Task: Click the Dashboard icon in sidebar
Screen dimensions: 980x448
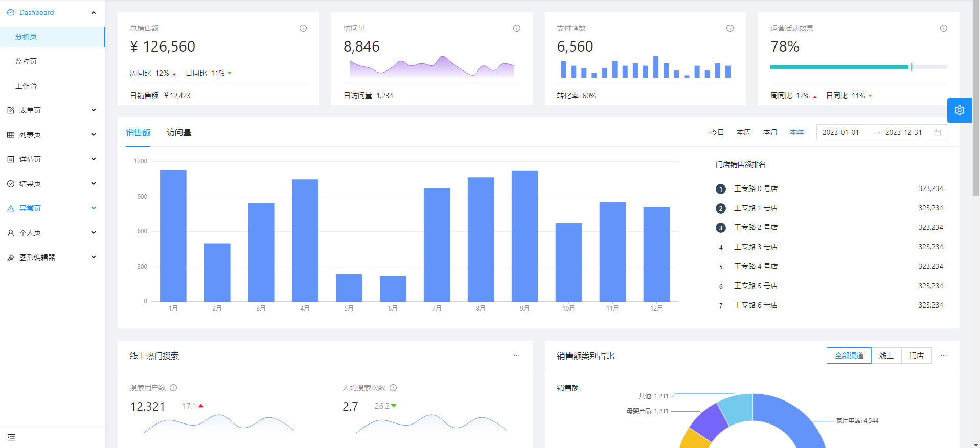Action: tap(11, 12)
